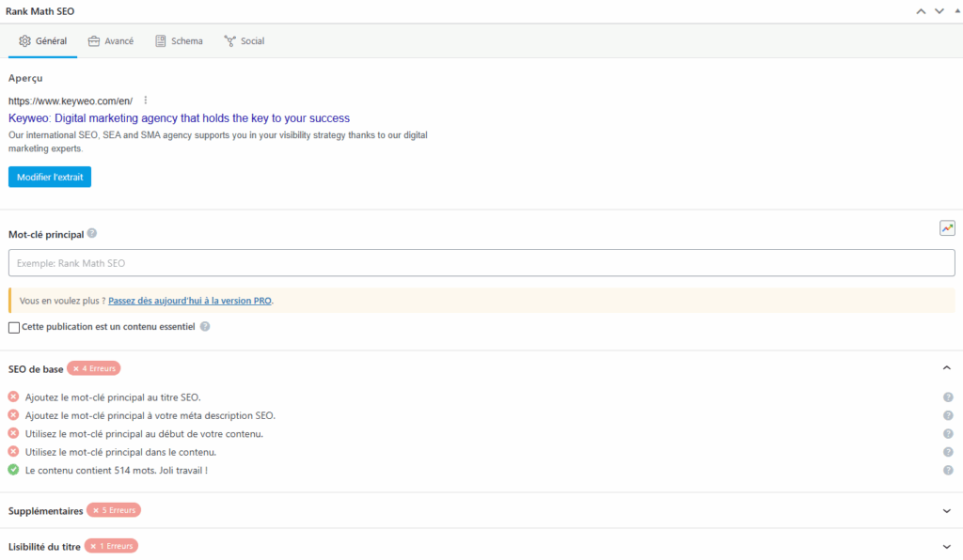Click the question mark on the dernier contenu row
The width and height of the screenshot is (963, 560).
[948, 469]
